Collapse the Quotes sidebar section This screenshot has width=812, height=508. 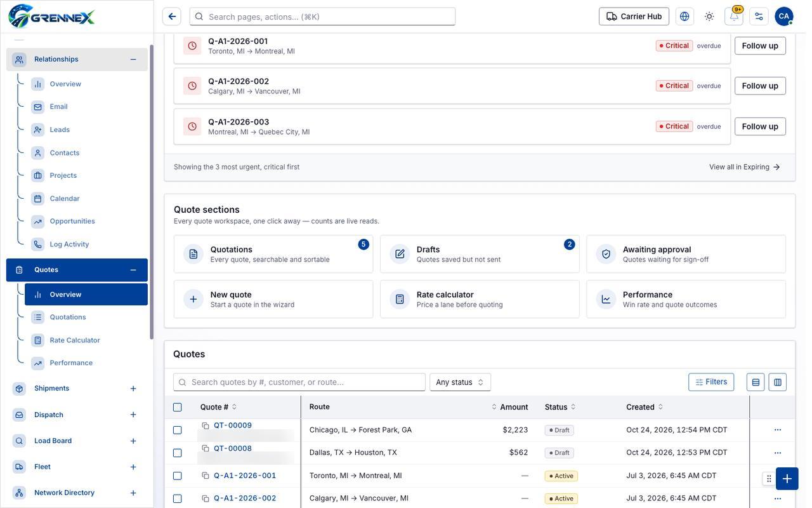tap(133, 270)
